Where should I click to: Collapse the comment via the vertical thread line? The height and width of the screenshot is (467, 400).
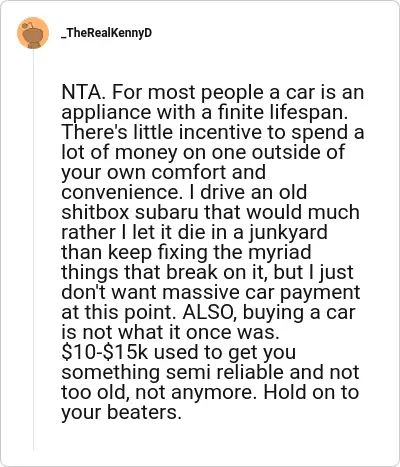[x=33, y=249]
